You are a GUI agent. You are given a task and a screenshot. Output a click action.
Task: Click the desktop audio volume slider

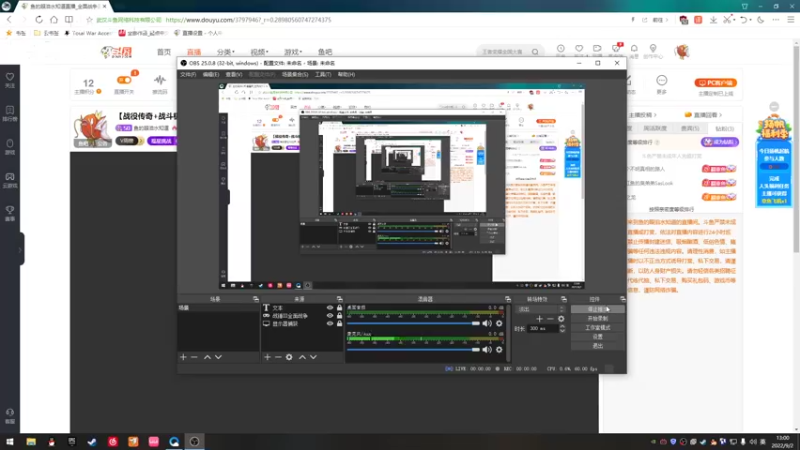413,323
